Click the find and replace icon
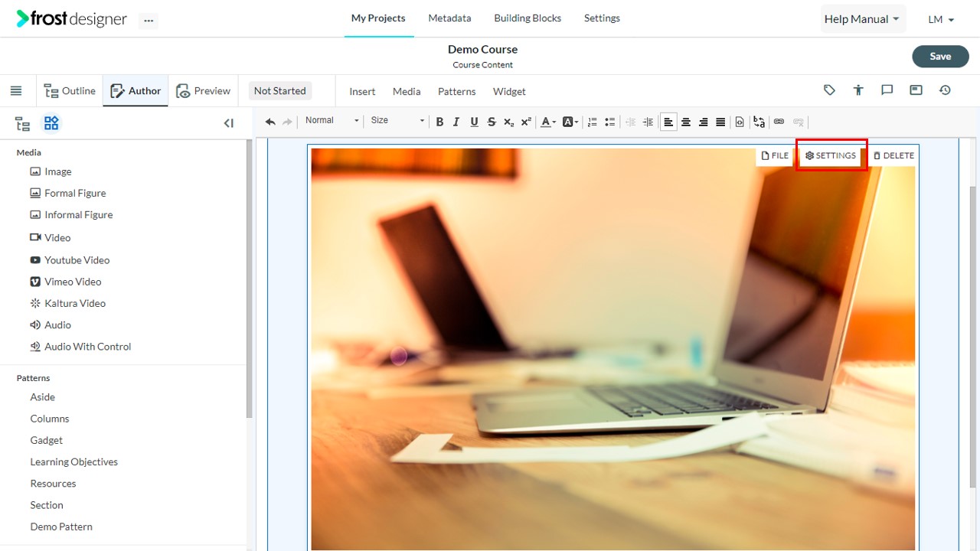This screenshot has width=980, height=551. (759, 122)
